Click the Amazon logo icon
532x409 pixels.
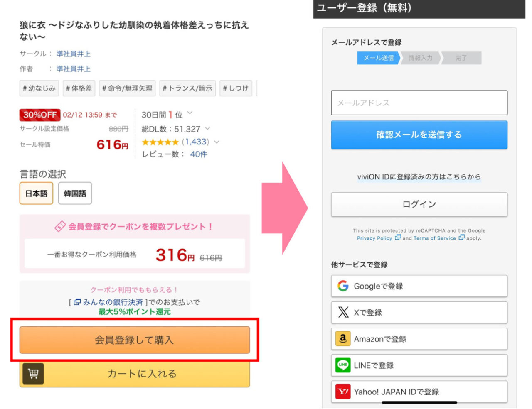[343, 339]
